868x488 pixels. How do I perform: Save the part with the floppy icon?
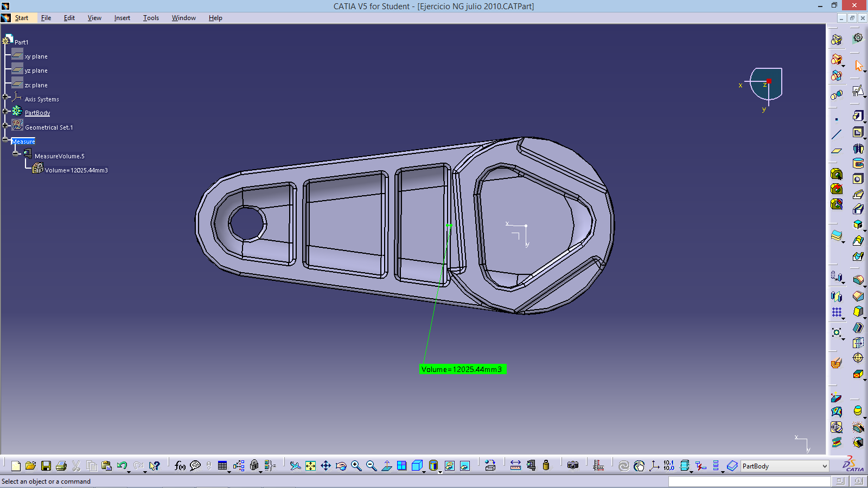pos(46,466)
